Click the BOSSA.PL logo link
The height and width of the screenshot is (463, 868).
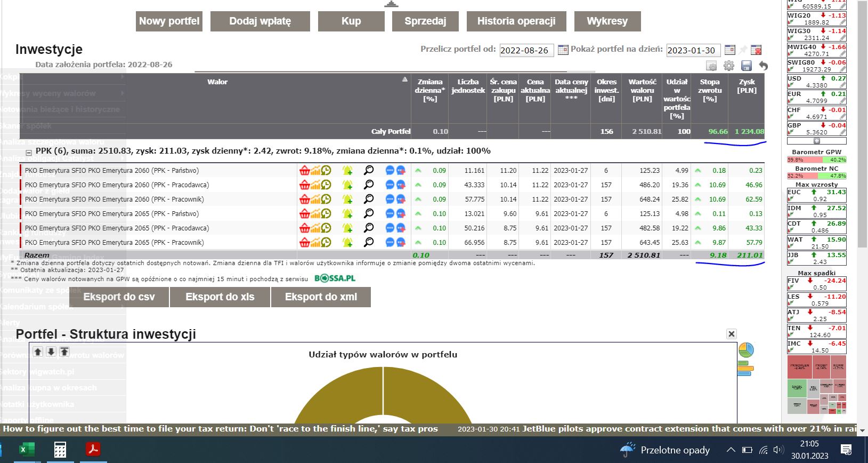335,278
